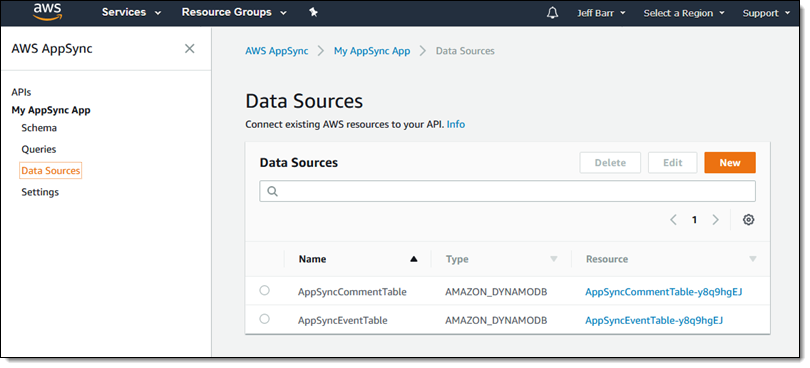This screenshot has width=810, height=368.
Task: Open Schema in the sidebar
Action: (39, 128)
